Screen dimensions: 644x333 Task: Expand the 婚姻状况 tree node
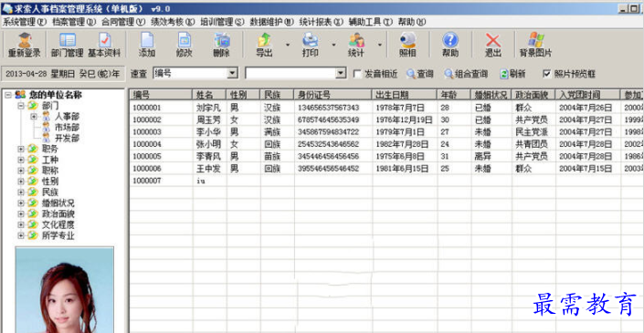pyautogui.click(x=20, y=203)
